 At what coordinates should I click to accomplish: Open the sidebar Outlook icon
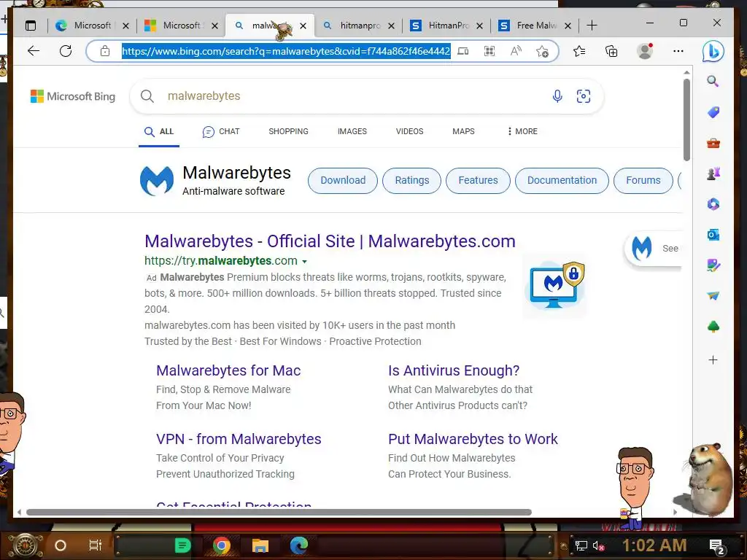pyautogui.click(x=713, y=235)
